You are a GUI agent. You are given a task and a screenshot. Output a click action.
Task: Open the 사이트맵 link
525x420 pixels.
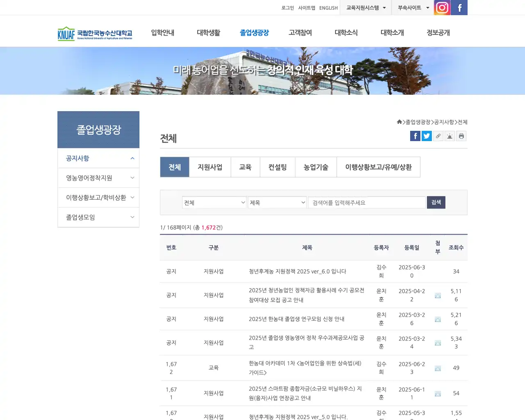pos(307,8)
